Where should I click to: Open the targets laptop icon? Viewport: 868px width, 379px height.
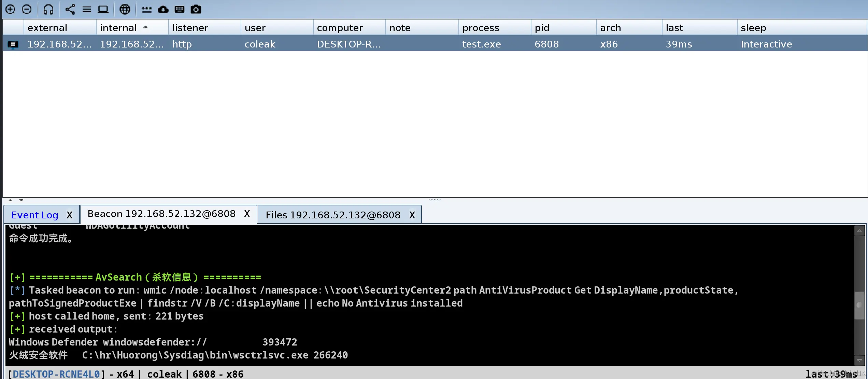[103, 9]
